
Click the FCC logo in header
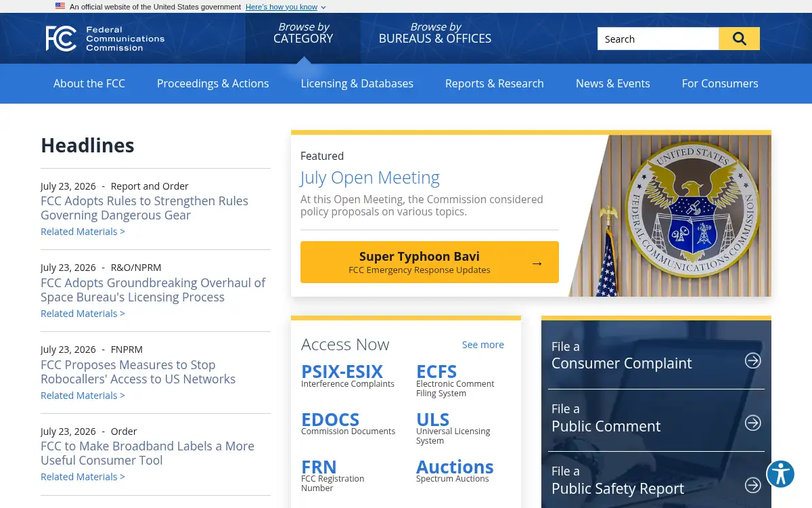[x=105, y=39]
